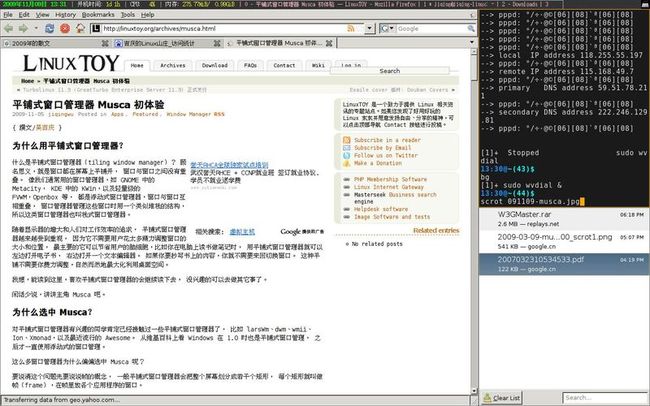
Task: Click the page scrollbar down arrow
Action: pyautogui.click(x=474, y=391)
